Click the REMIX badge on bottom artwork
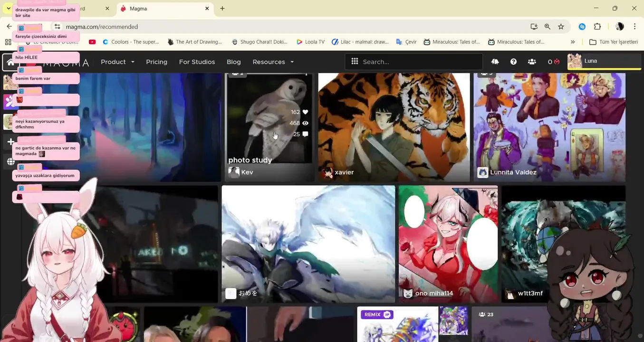This screenshot has width=644, height=342. point(377,314)
